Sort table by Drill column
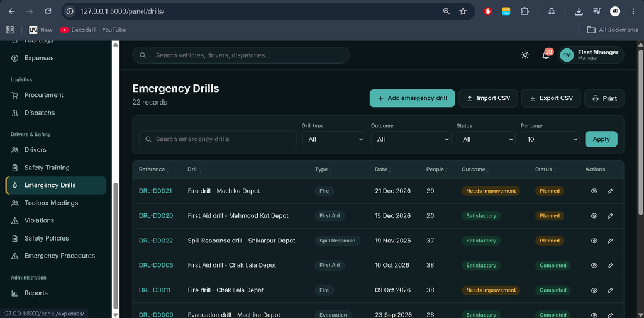The height and width of the screenshot is (318, 644). click(194, 169)
